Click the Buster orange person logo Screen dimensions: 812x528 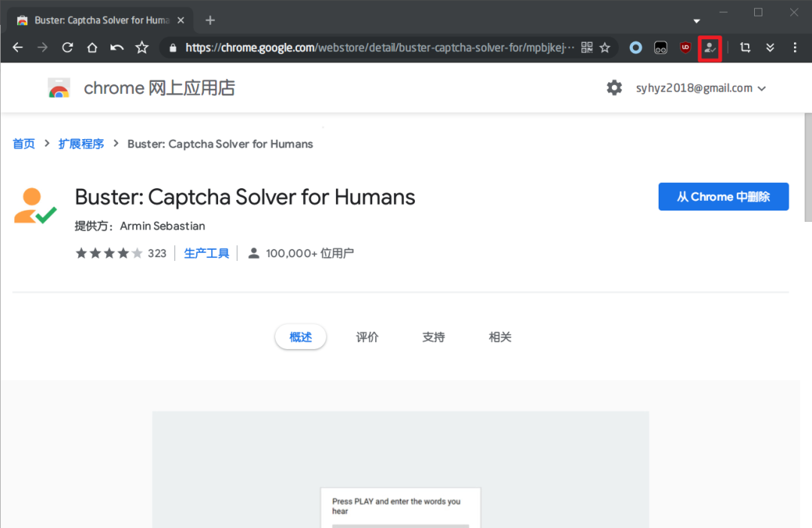click(x=35, y=205)
